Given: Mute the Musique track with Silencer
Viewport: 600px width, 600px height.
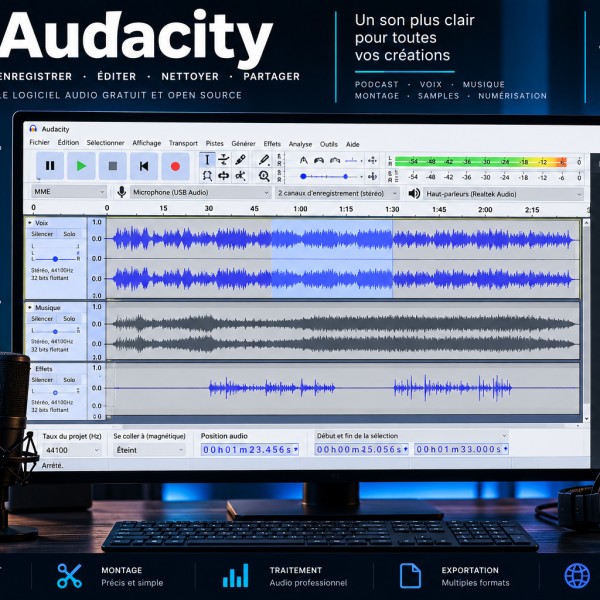Looking at the screenshot, I should pos(42,318).
